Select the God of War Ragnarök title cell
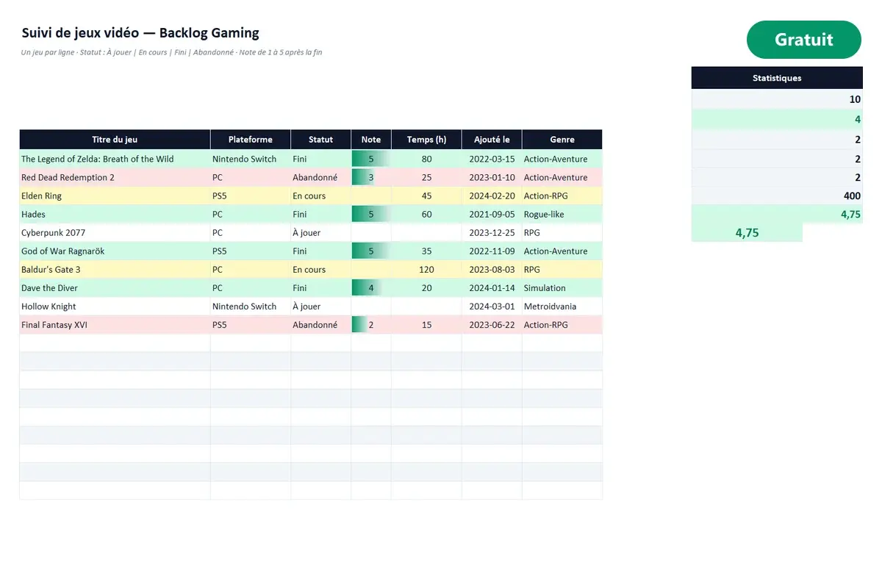The image size is (882, 588). [115, 251]
